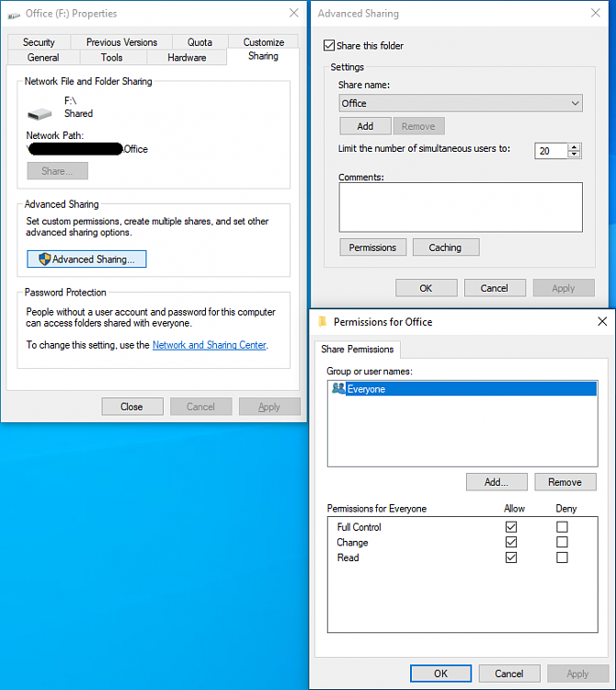Select Everyone in group or user names
The image size is (616, 690).
pos(462,388)
